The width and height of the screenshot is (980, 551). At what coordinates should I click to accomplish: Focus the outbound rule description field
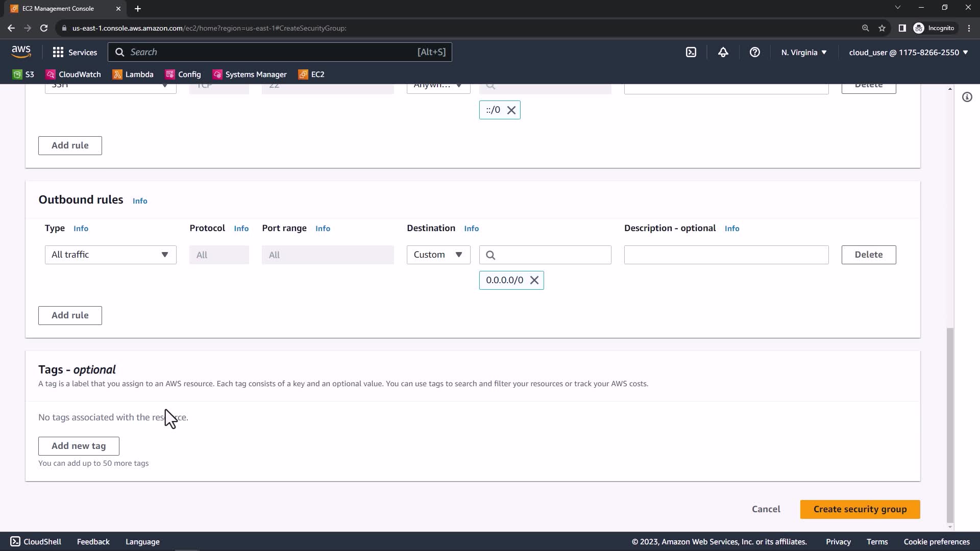726,255
